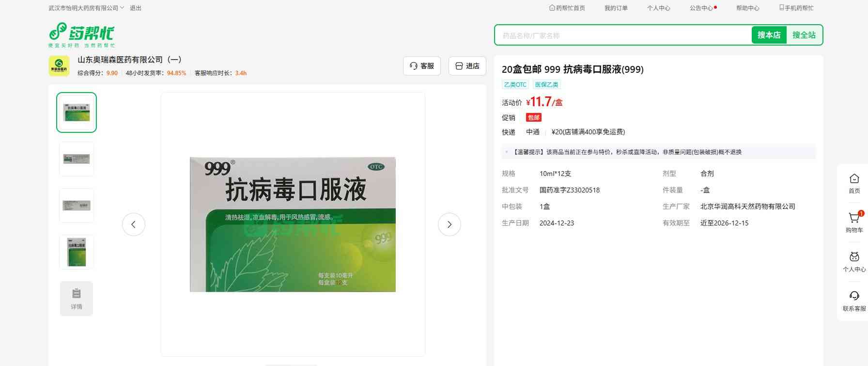The width and height of the screenshot is (868, 366).
Task: Open 个人中心 icon in right sidebar
Action: [854, 258]
